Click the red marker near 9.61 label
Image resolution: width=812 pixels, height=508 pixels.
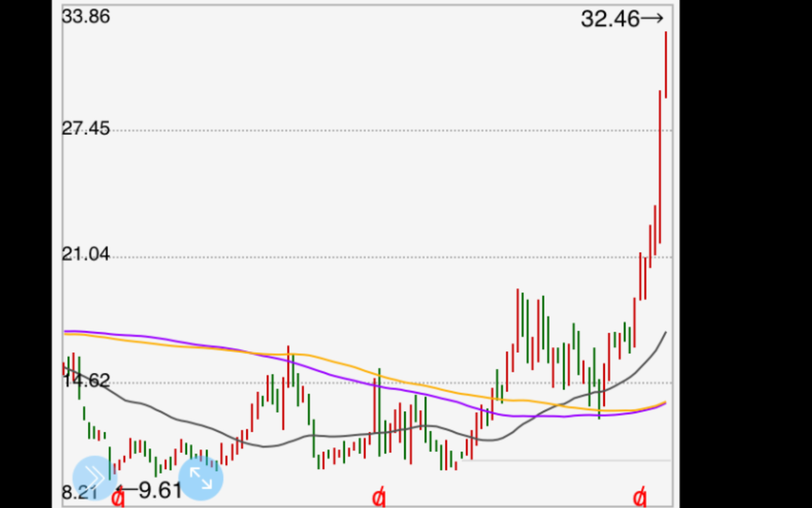coord(118,497)
